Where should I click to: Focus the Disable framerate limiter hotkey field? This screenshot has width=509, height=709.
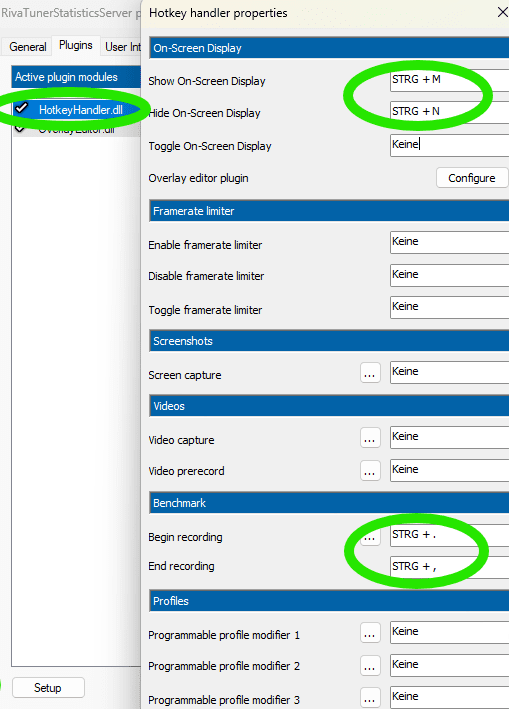(449, 275)
